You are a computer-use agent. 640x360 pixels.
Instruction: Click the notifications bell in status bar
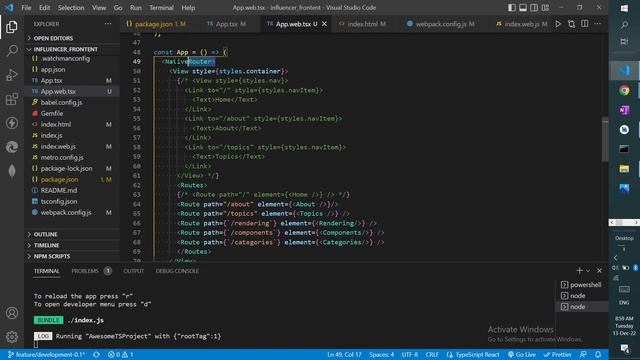(x=598, y=355)
